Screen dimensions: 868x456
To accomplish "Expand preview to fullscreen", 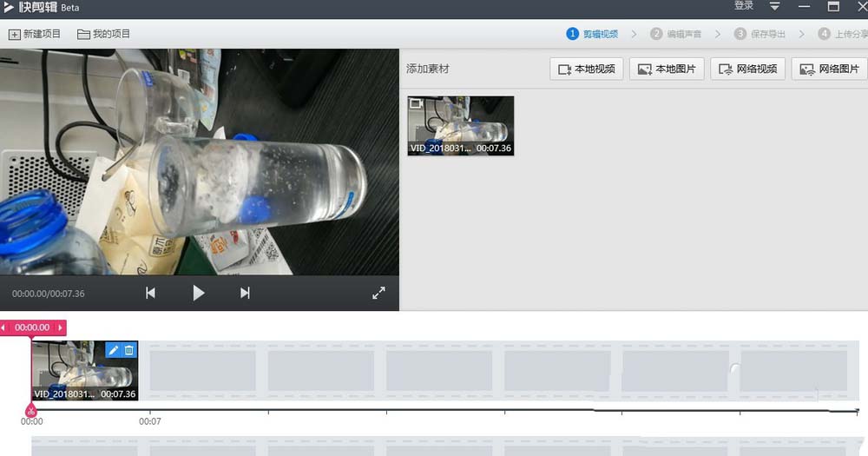I will coord(378,293).
